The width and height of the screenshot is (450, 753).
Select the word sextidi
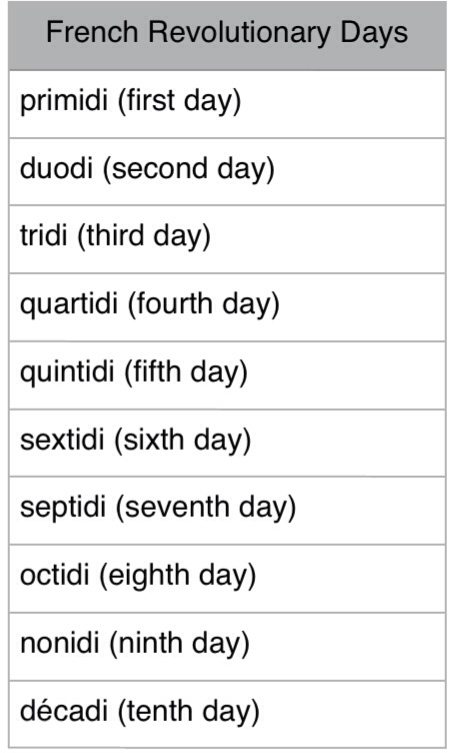[x=62, y=440]
